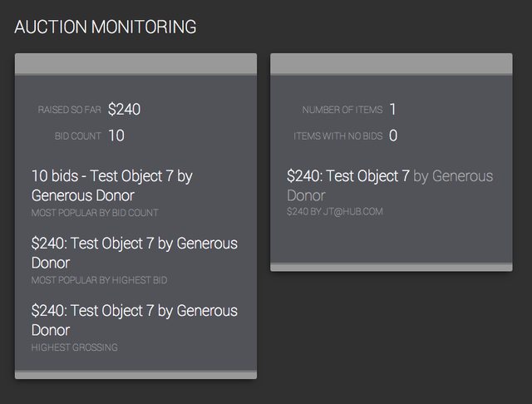Screen dimensions: 532x404
Task: Click the top header bar of the right card
Action: 391,64
